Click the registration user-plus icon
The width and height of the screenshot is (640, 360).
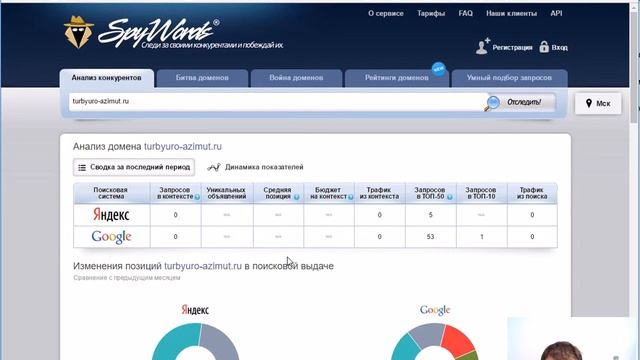pyautogui.click(x=482, y=46)
